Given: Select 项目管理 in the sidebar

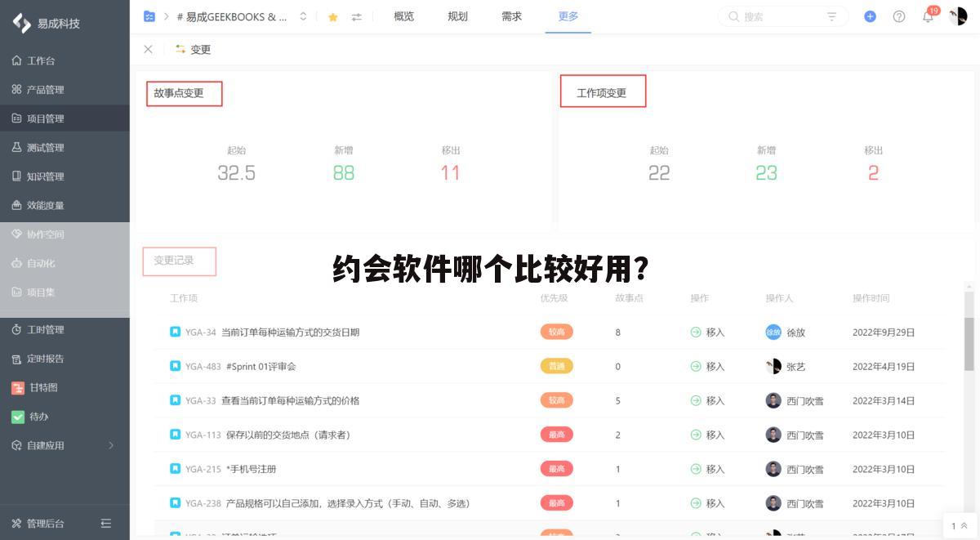Looking at the screenshot, I should click(x=65, y=118).
